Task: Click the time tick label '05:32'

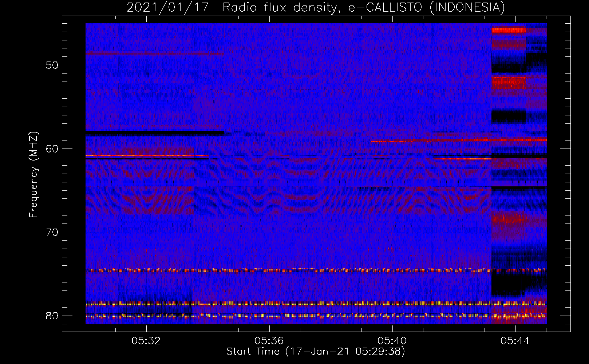Action: click(x=146, y=341)
